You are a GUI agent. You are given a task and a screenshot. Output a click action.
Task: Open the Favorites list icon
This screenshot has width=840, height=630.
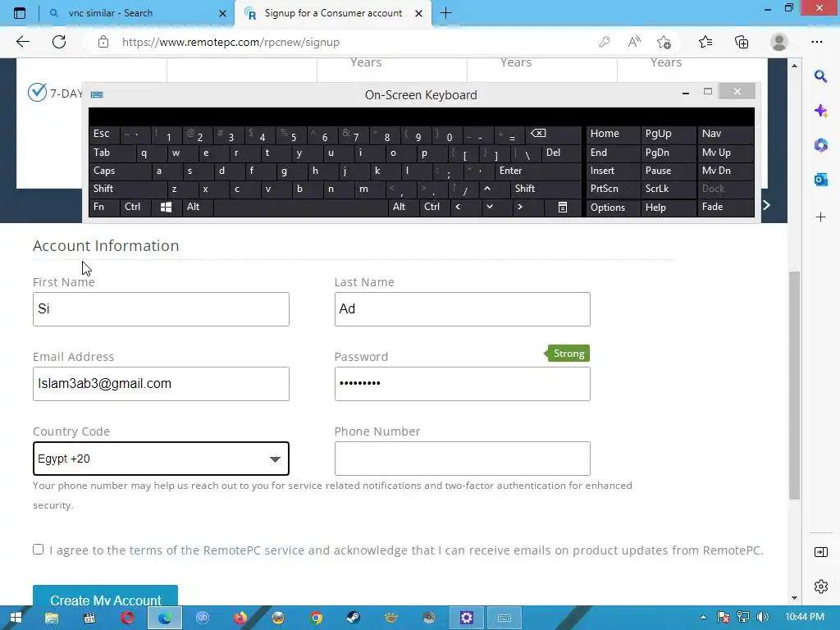(705, 42)
